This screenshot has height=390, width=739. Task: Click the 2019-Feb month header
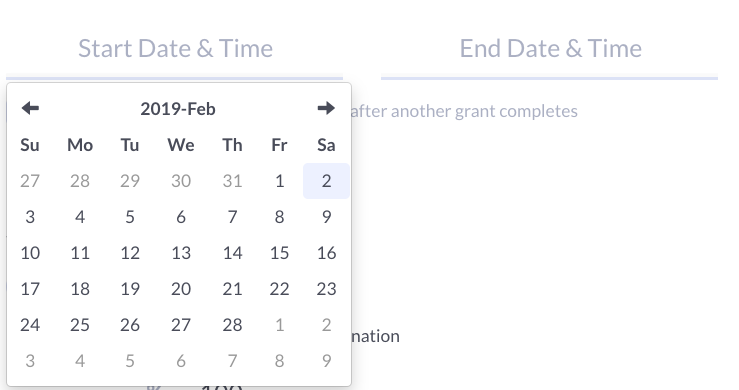point(178,109)
